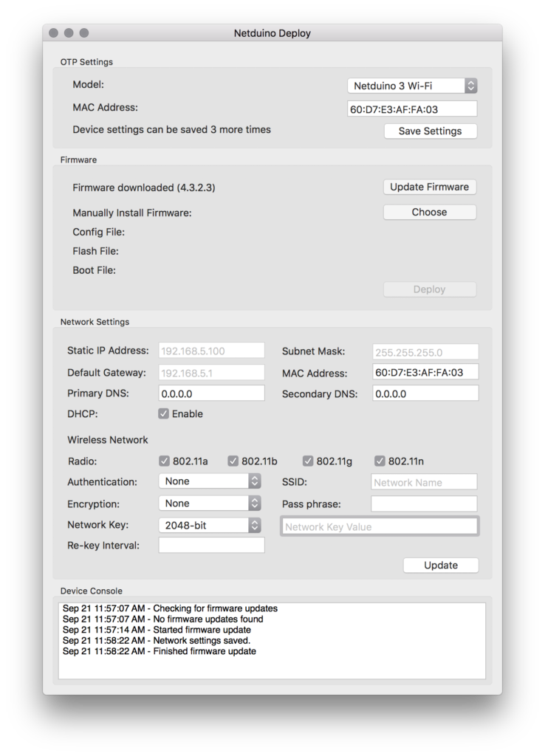The height and width of the screenshot is (756, 545).
Task: Click the Pass phrase field
Action: click(x=424, y=504)
